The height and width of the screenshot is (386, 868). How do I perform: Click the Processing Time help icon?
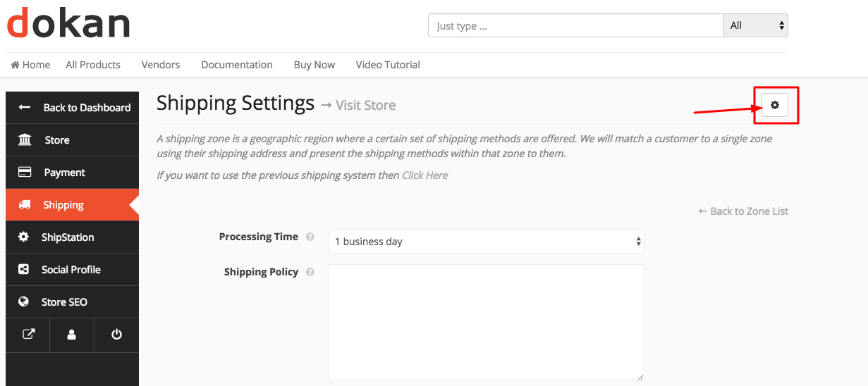click(310, 237)
